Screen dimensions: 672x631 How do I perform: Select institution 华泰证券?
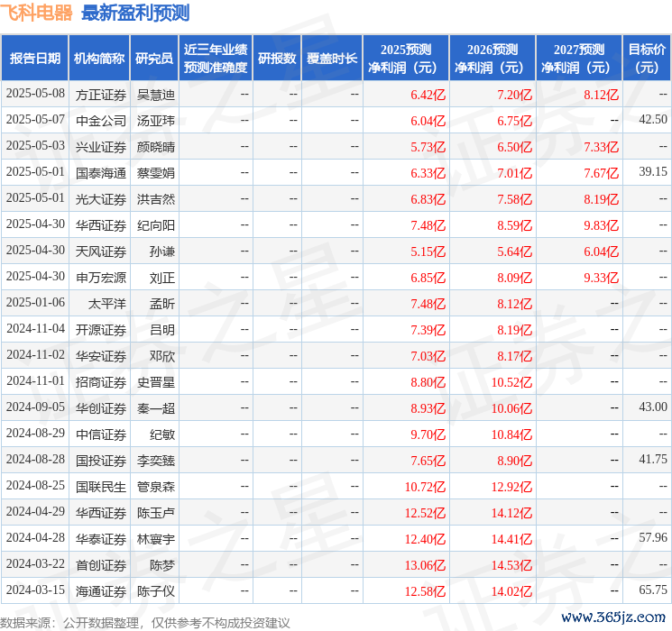point(101,539)
